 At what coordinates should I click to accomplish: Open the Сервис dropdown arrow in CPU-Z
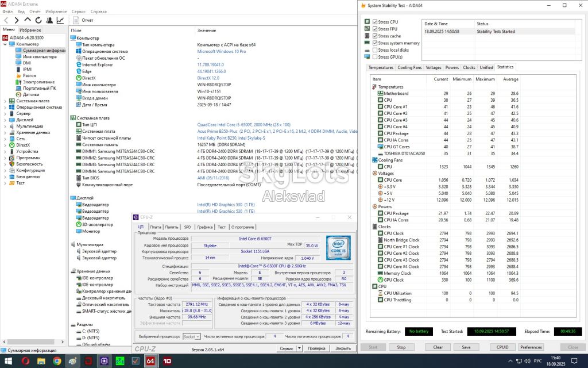point(300,348)
